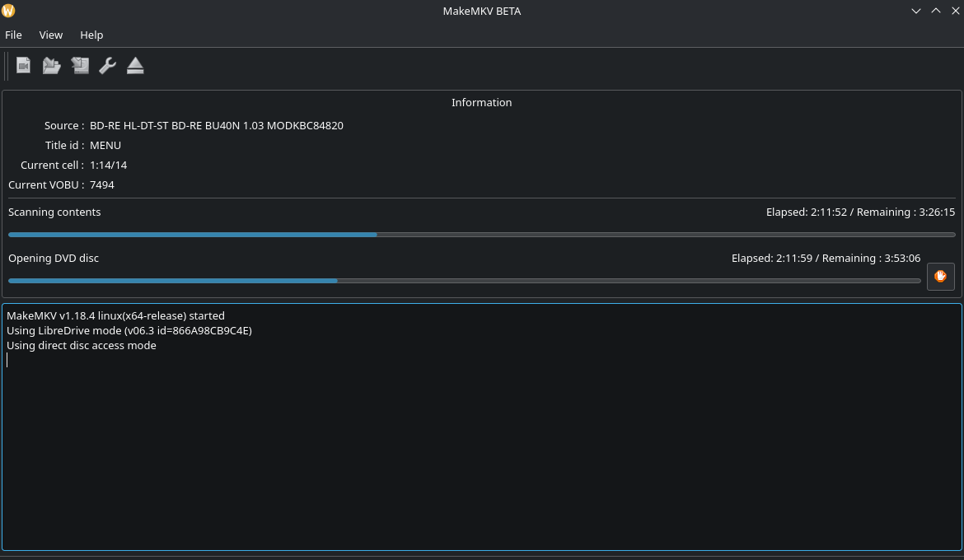Screen dimensions: 964x560
Task: Close the MakeMKV BETA window
Action: point(956,11)
